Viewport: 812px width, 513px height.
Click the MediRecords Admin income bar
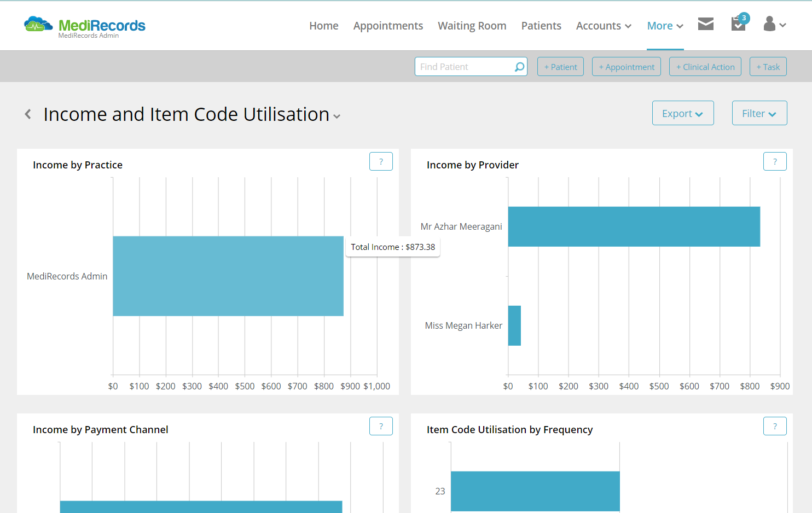(x=228, y=276)
